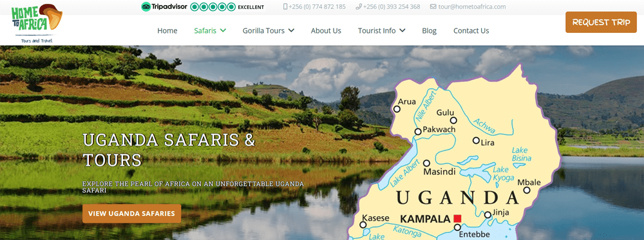Go to the Contact Us page

coord(471,30)
